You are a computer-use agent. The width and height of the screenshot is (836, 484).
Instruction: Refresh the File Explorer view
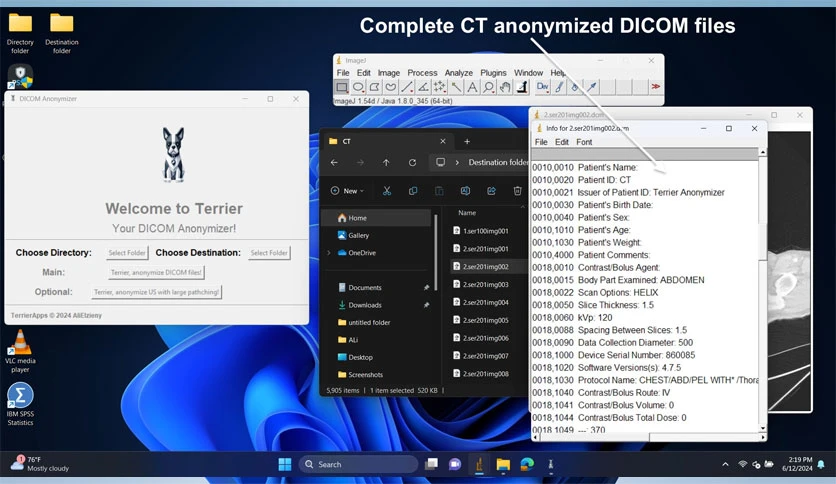412,163
